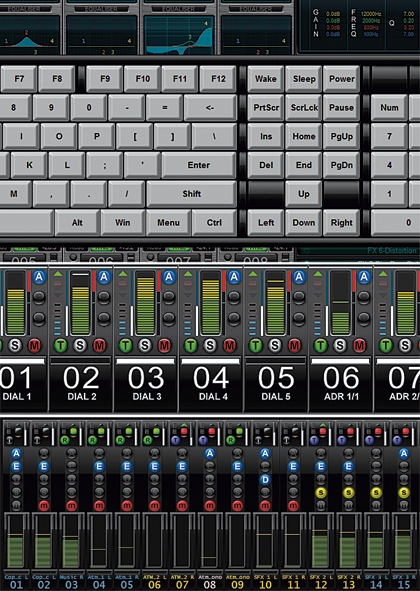
Task: Select the 04 DIAL 4 channel label
Action: pos(212,383)
